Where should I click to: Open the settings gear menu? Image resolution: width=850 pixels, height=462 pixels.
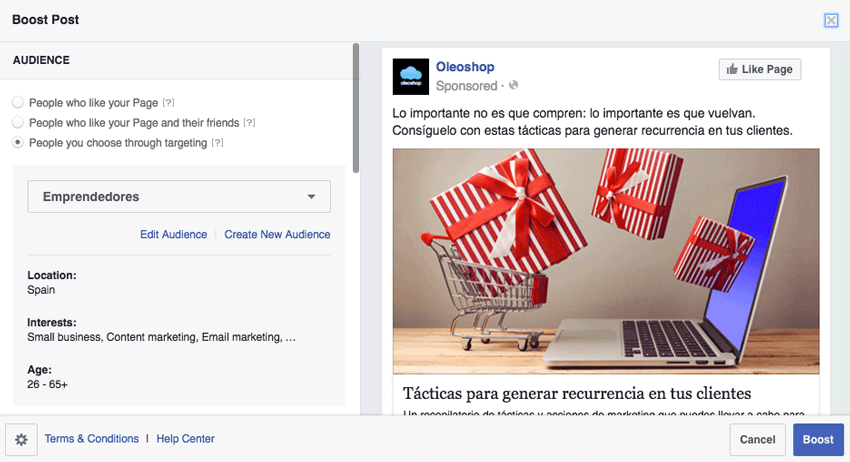coord(22,439)
